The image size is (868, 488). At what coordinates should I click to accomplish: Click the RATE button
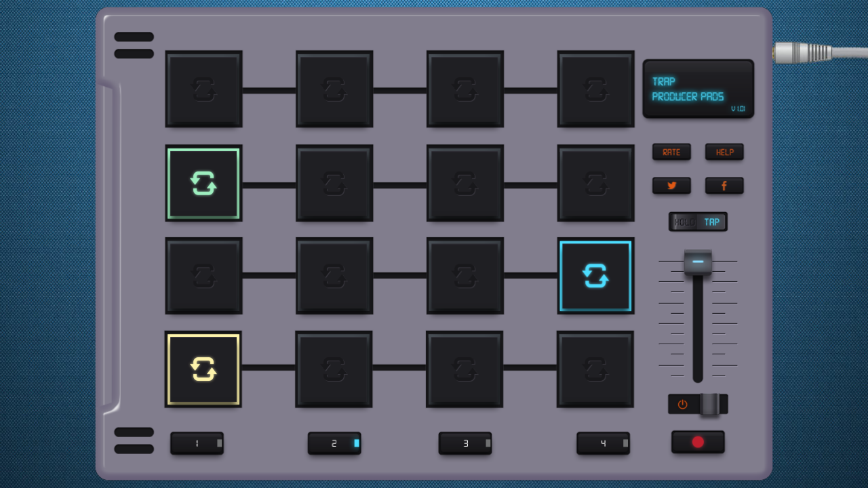point(671,152)
